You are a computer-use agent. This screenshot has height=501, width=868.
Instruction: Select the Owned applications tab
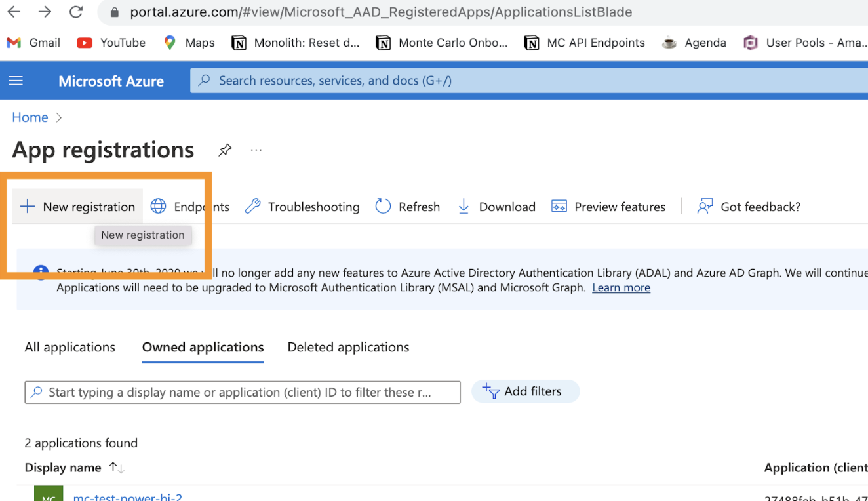click(203, 348)
